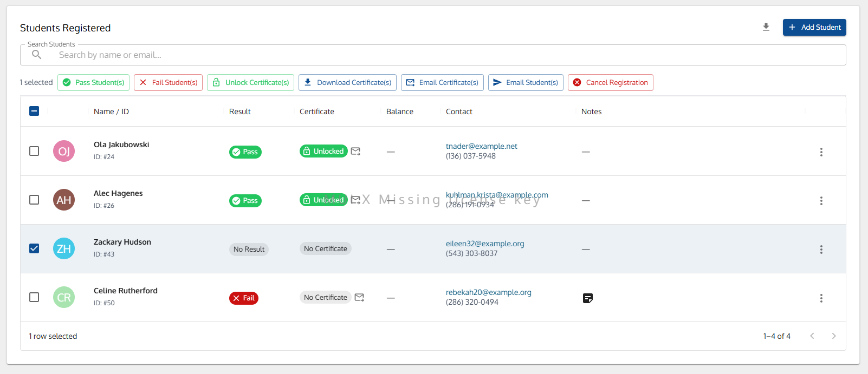Open more options menu for Ola Jakubowski
This screenshot has height=374, width=868.
tap(821, 152)
